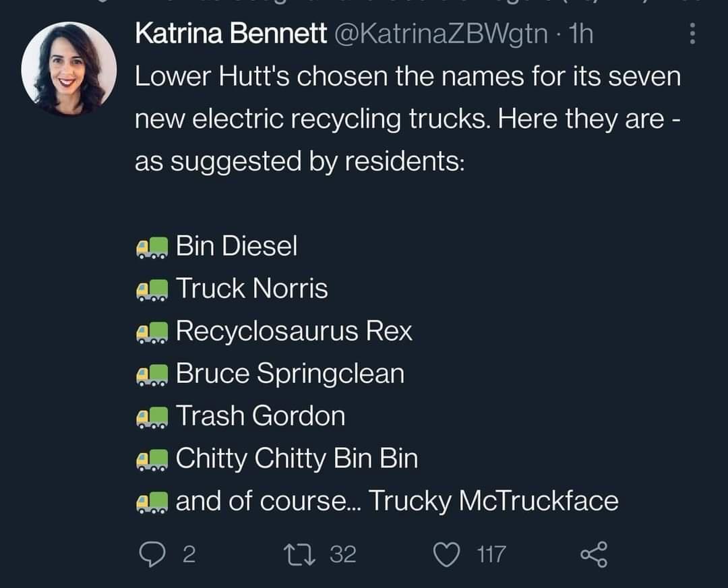Click the truck emoji beside Bin Diesel
The image size is (728, 588).
(151, 247)
